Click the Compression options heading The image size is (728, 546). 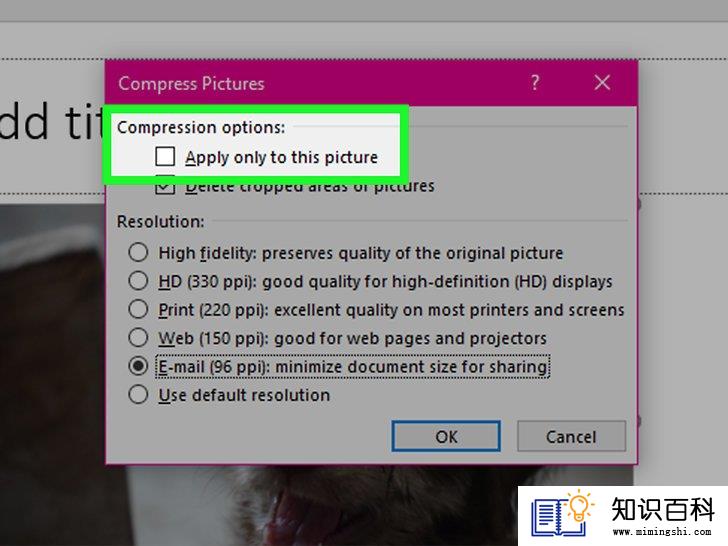coord(201,127)
